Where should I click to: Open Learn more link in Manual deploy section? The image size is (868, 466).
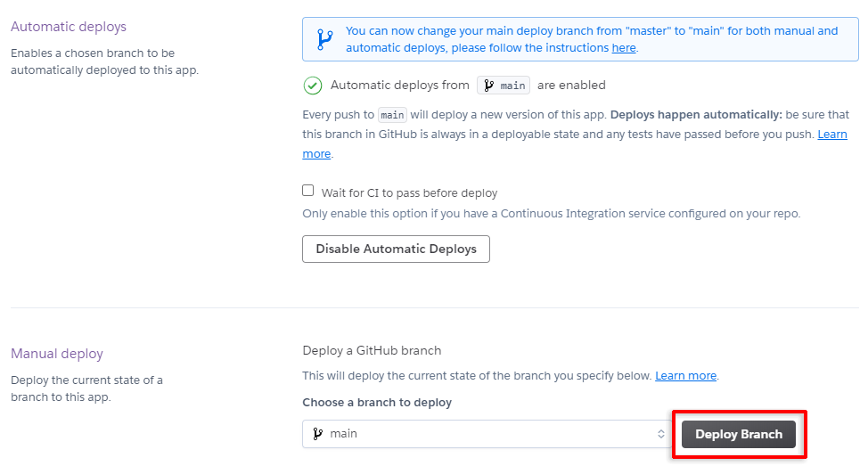tap(686, 376)
